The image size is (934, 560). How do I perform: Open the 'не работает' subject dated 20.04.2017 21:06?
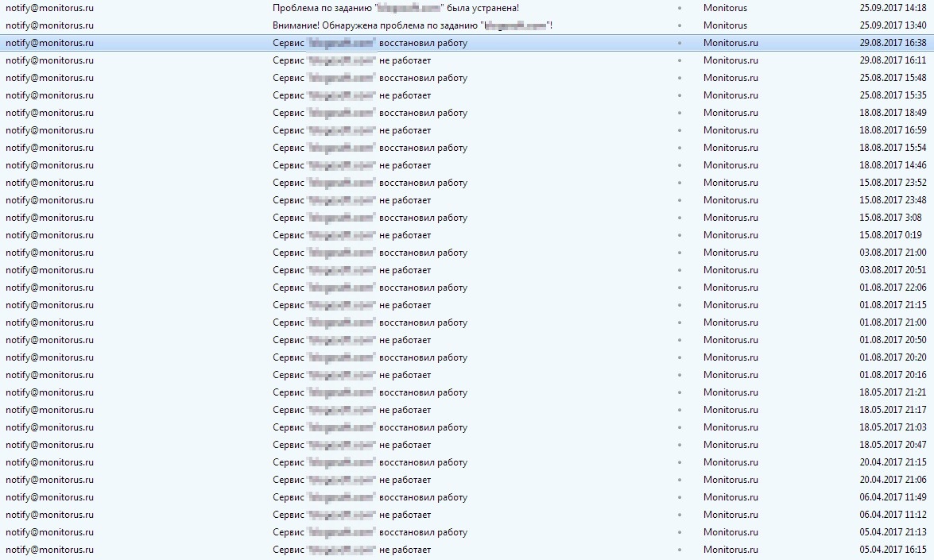tap(351, 480)
